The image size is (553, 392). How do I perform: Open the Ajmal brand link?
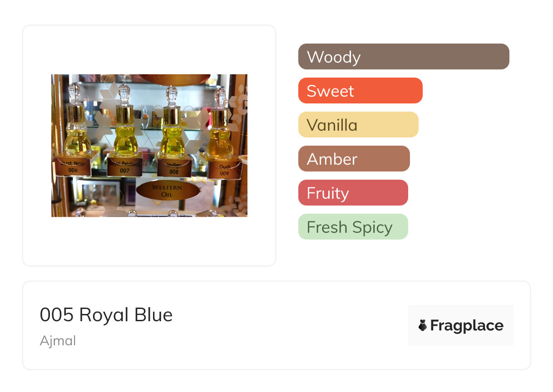[58, 341]
